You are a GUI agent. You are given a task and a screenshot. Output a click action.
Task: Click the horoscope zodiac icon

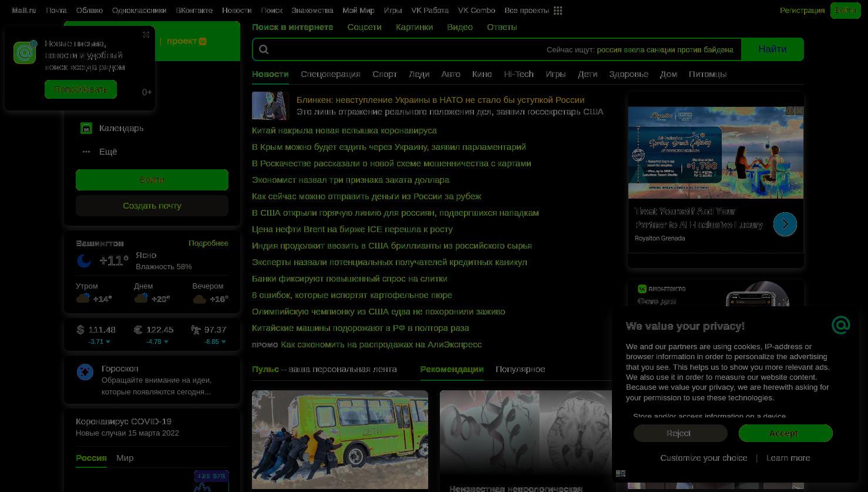tap(85, 372)
